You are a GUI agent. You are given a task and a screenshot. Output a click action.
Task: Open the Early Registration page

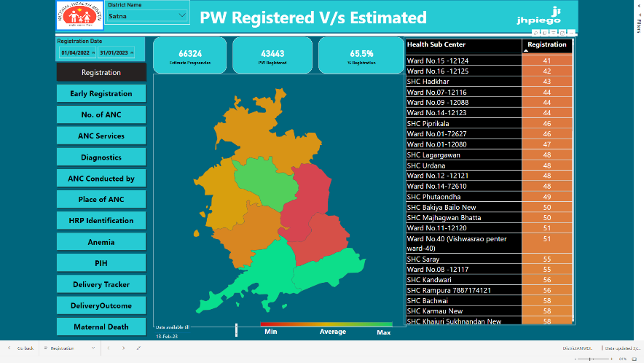click(x=101, y=93)
